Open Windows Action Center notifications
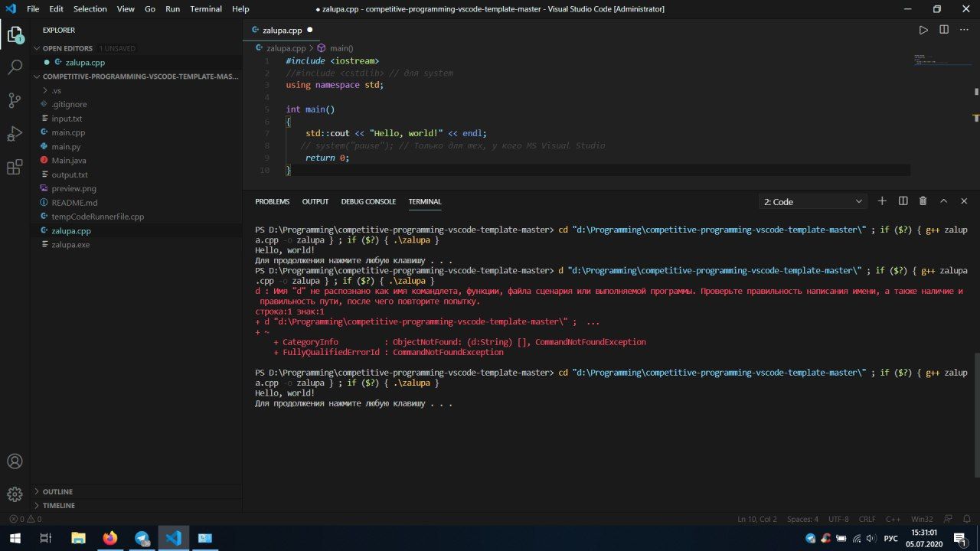This screenshot has height=551, width=980. 960,538
